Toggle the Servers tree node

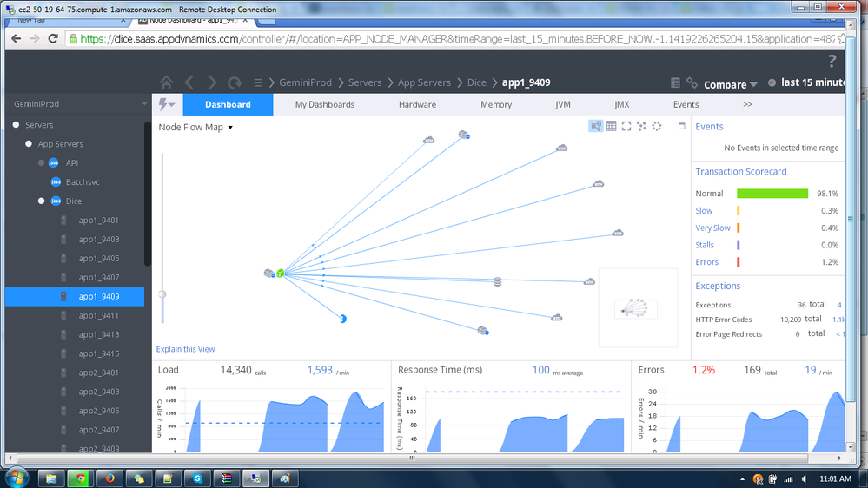pyautogui.click(x=16, y=125)
